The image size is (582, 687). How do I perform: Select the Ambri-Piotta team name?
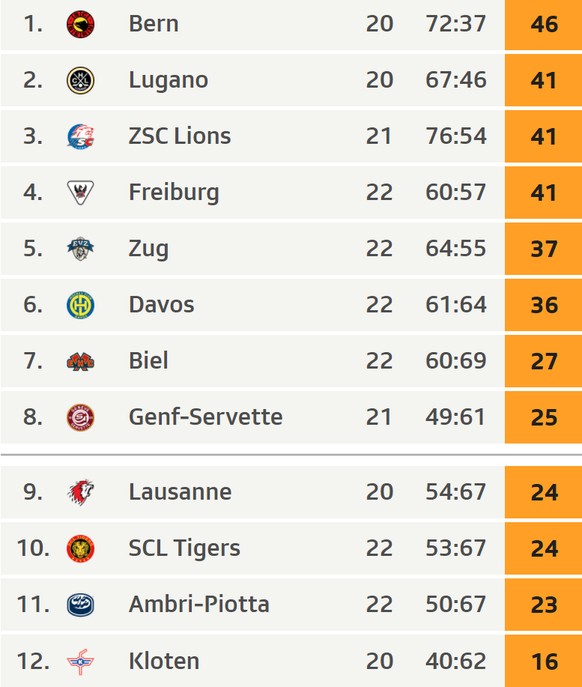coord(199,604)
